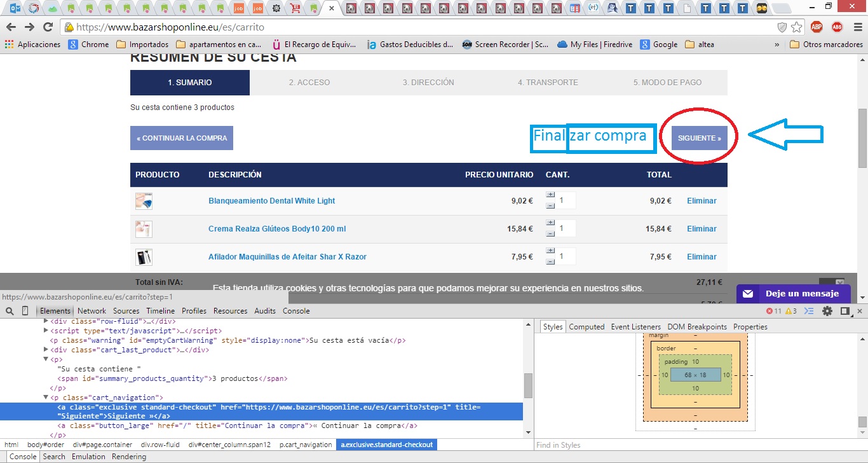Open DevTools settings gear
The image size is (868, 463).
827,311
